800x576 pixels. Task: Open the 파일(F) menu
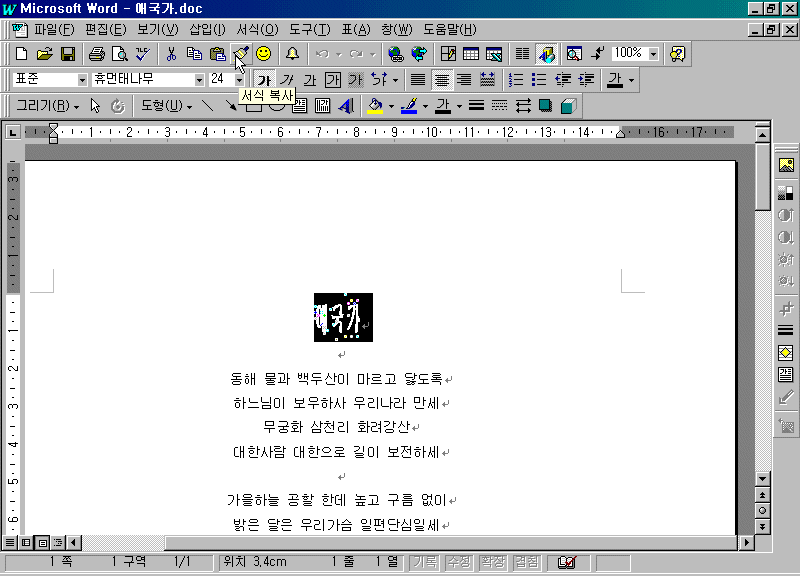click(x=54, y=30)
